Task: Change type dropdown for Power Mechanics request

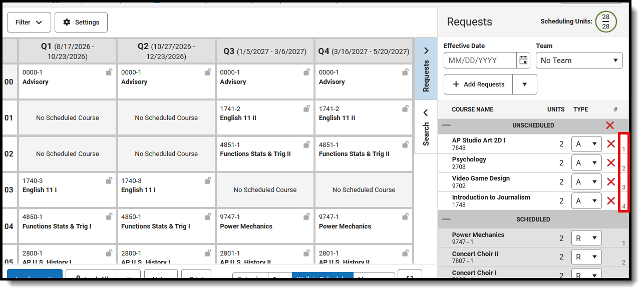Action: [x=587, y=238]
